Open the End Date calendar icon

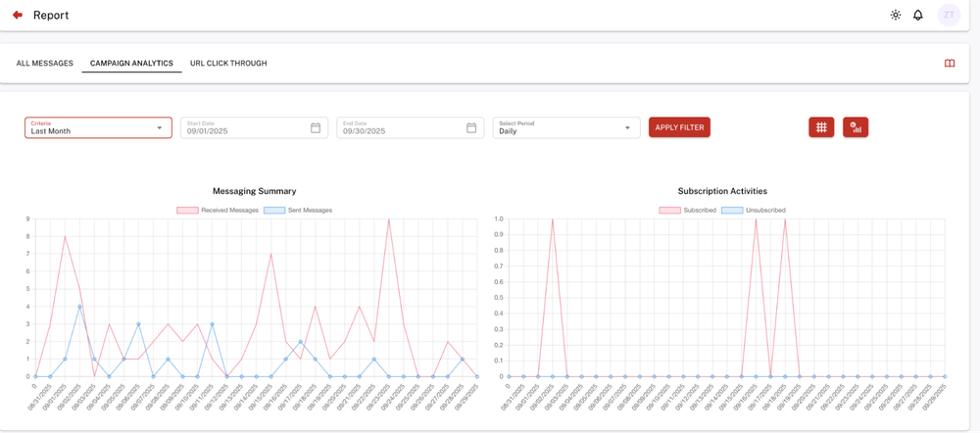(471, 128)
